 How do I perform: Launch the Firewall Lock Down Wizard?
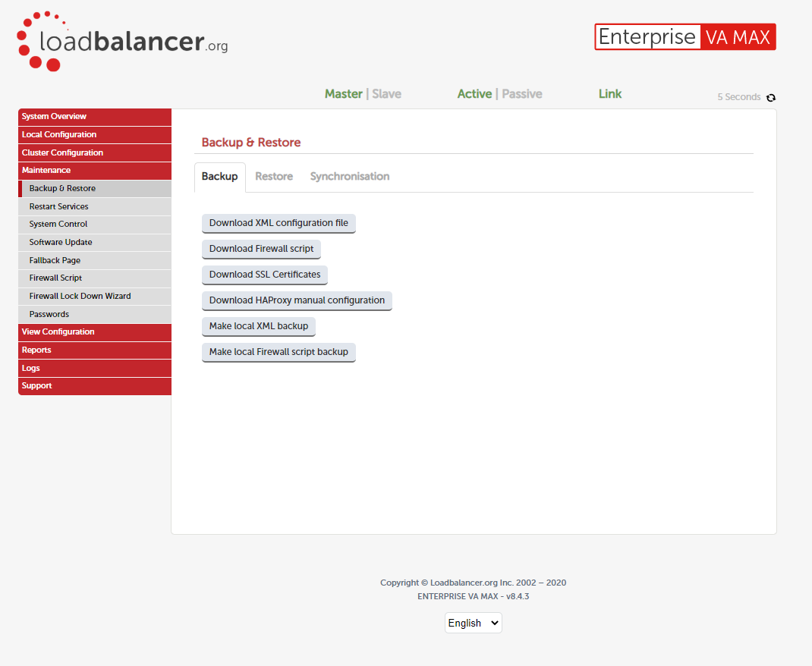[94, 295]
